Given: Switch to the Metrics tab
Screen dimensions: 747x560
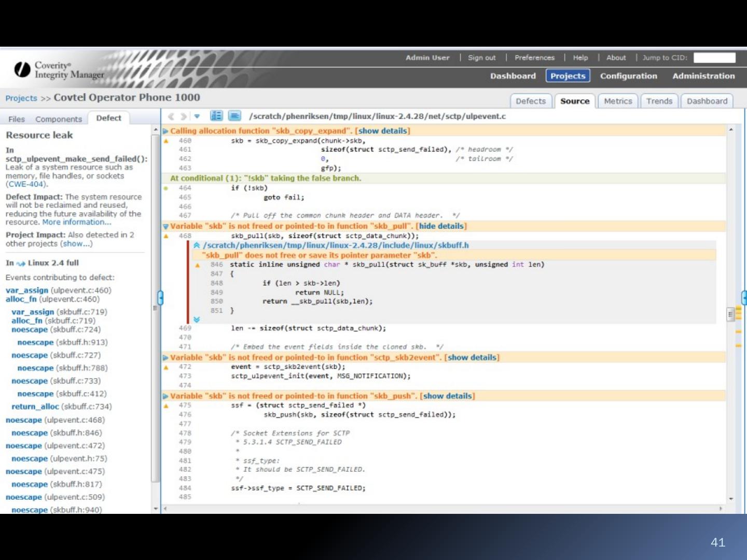Looking at the screenshot, I should point(618,101).
